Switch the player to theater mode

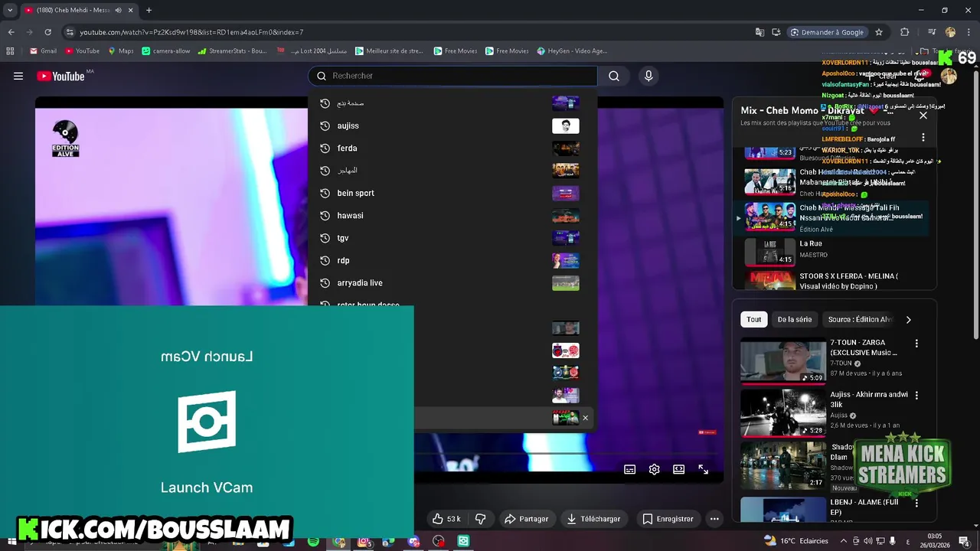click(678, 470)
